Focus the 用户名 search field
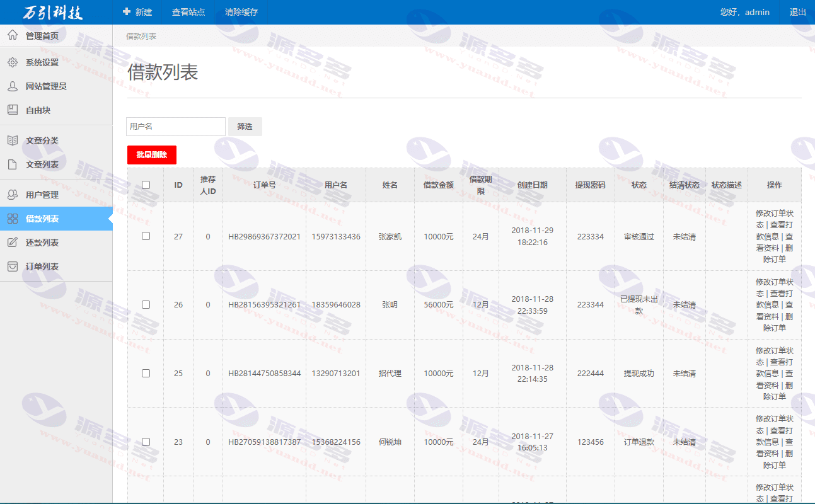The height and width of the screenshot is (504, 815). tap(176, 127)
